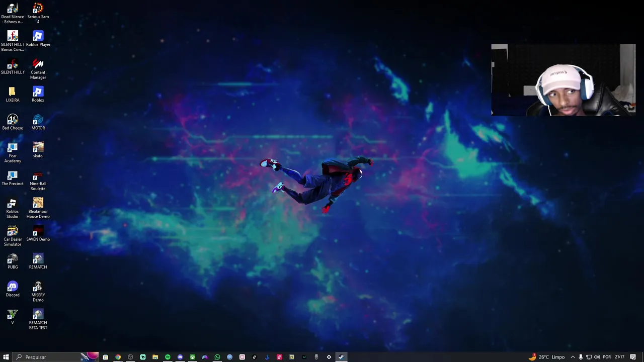Open Steam from the taskbar
This screenshot has width=644, height=362.
[341, 357]
